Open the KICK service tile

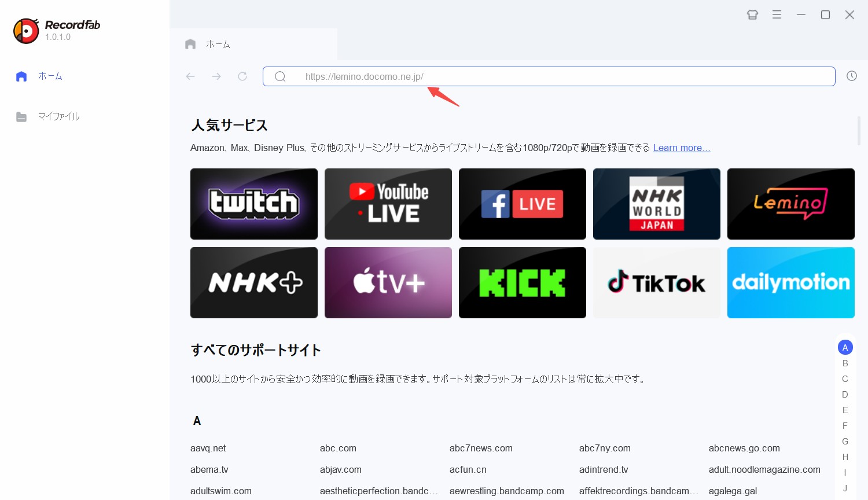[523, 282]
